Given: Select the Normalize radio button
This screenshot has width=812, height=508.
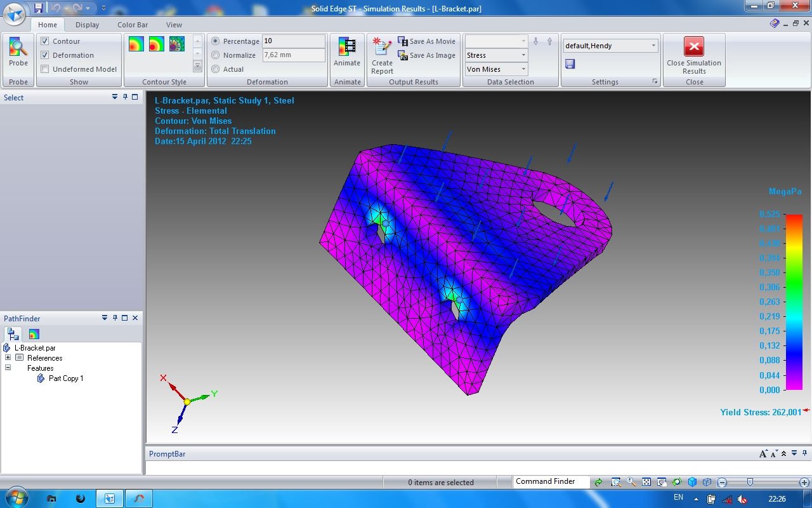Looking at the screenshot, I should (216, 55).
